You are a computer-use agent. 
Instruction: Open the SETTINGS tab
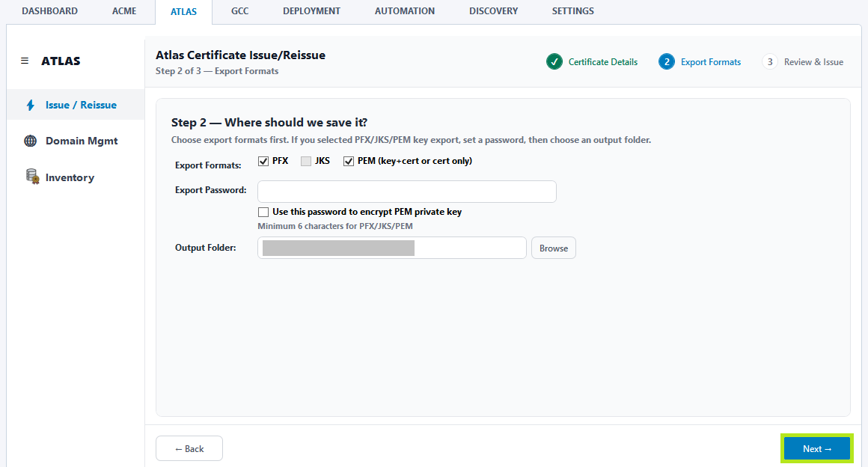573,11
